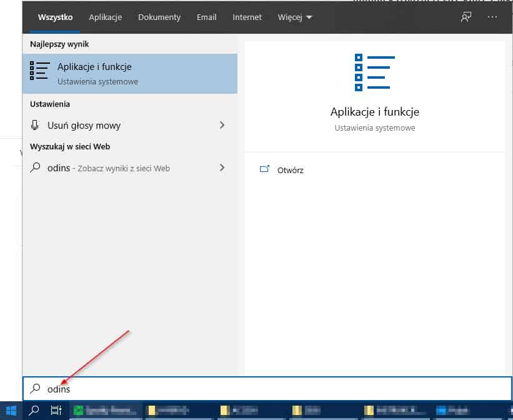Expand the odins web search result arrow

click(222, 167)
